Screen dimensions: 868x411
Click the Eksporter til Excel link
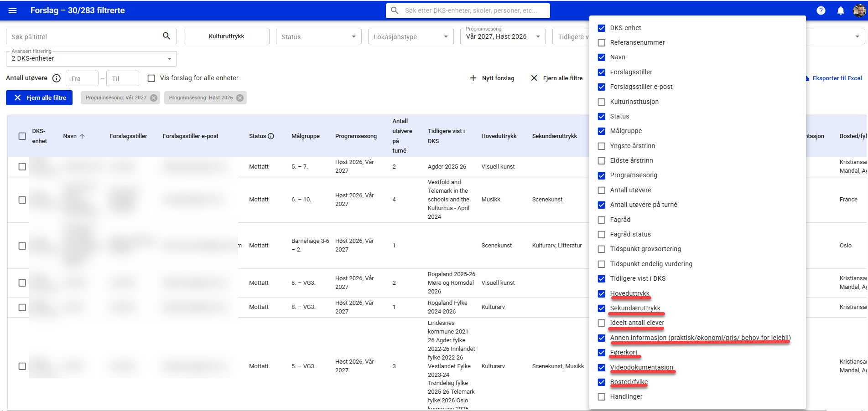pyautogui.click(x=837, y=78)
